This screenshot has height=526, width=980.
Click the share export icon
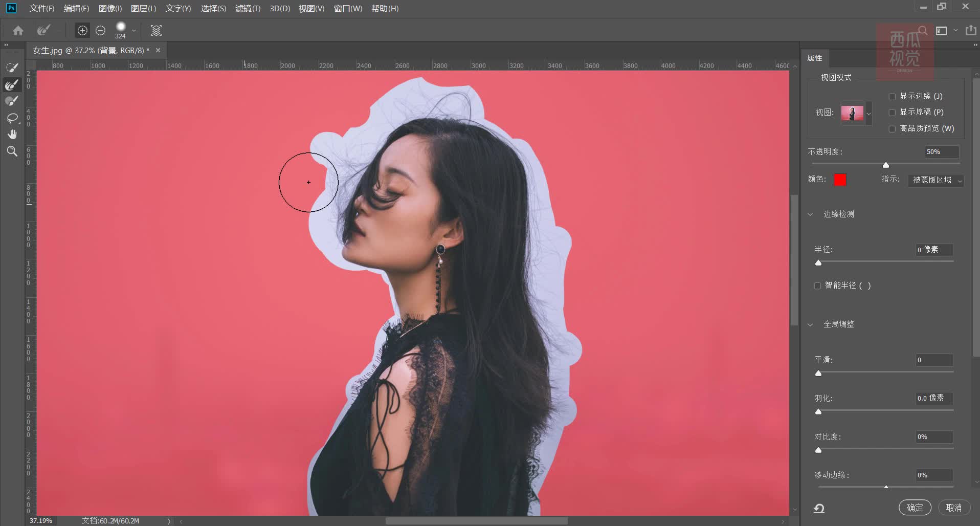[970, 30]
